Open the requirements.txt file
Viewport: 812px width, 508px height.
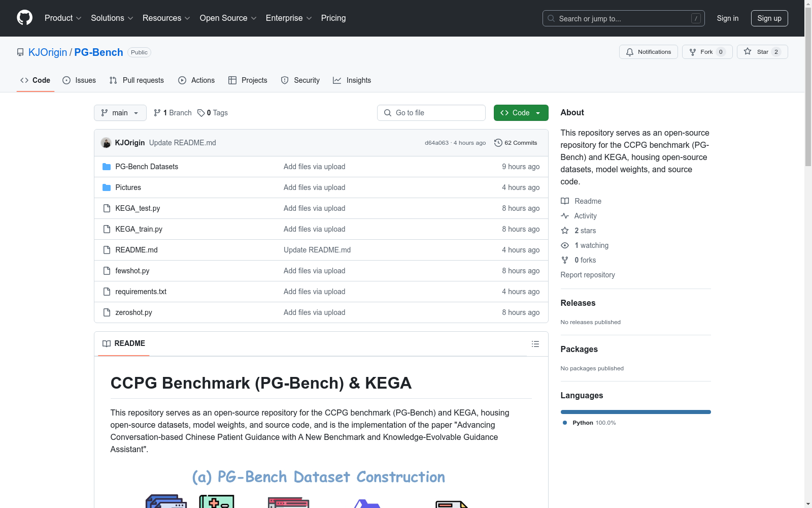[x=141, y=292]
